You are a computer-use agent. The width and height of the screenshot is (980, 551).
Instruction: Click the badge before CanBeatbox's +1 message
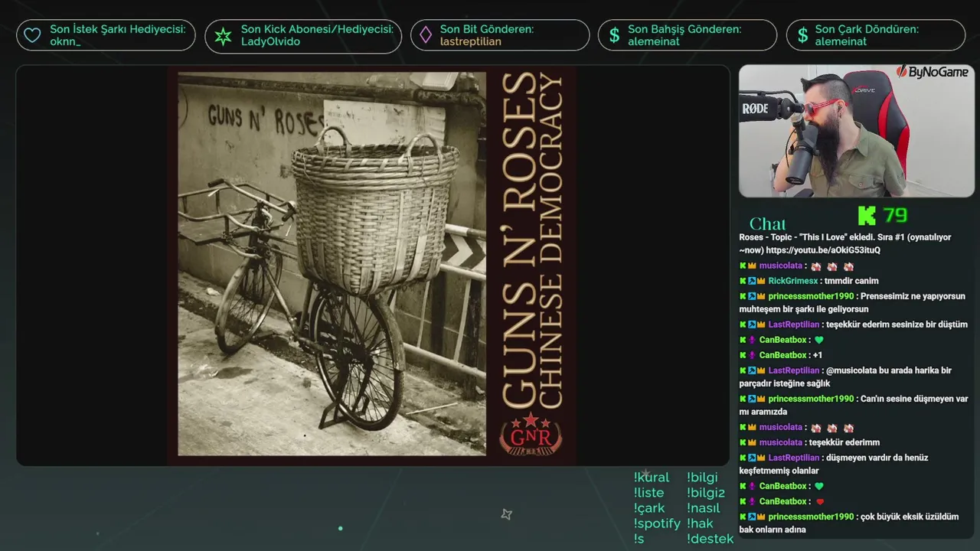tap(752, 355)
